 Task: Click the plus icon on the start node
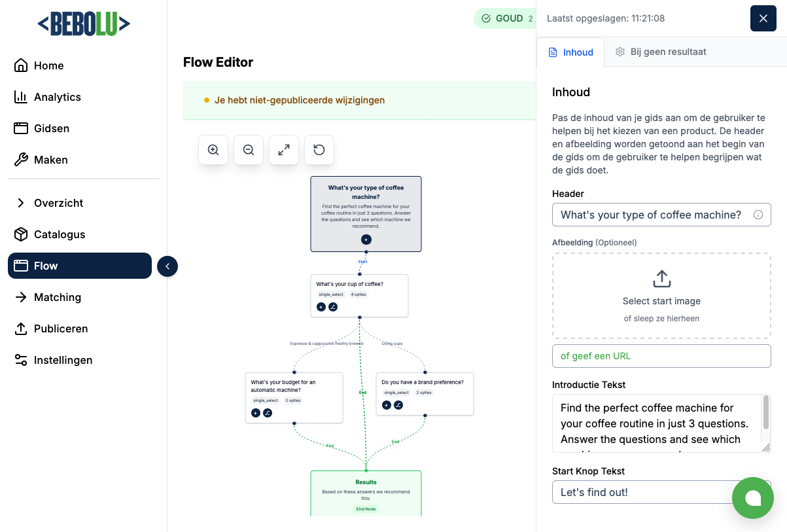click(x=366, y=239)
